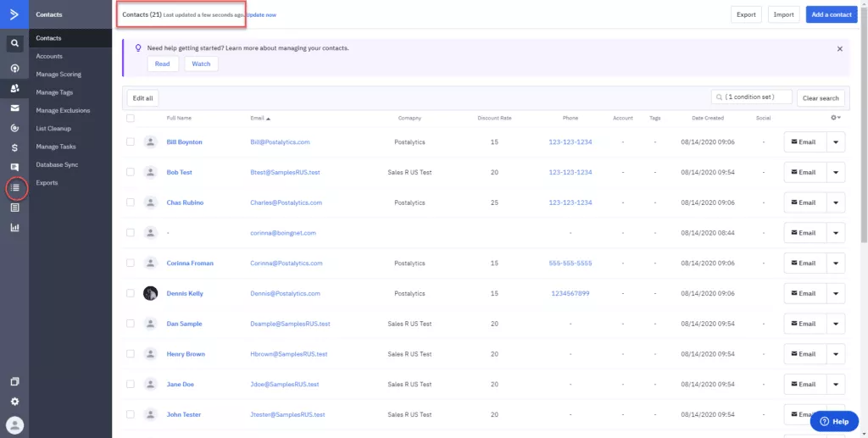Click the user profile avatar icon

15,425
